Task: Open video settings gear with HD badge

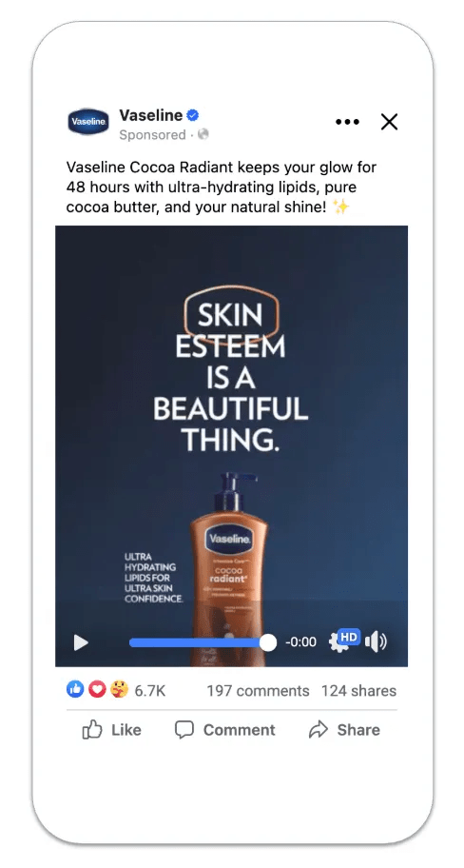Action: [x=344, y=641]
